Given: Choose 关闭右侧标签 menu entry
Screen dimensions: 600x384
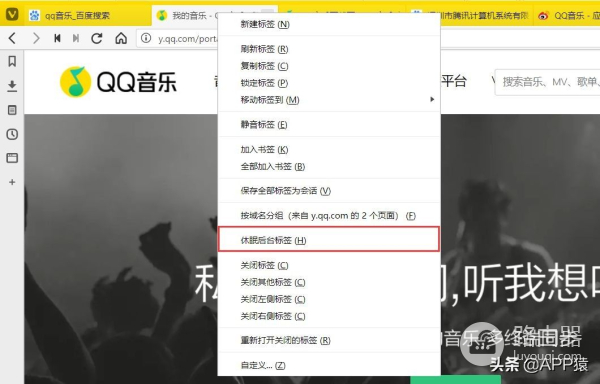Looking at the screenshot, I should pyautogui.click(x=329, y=316).
